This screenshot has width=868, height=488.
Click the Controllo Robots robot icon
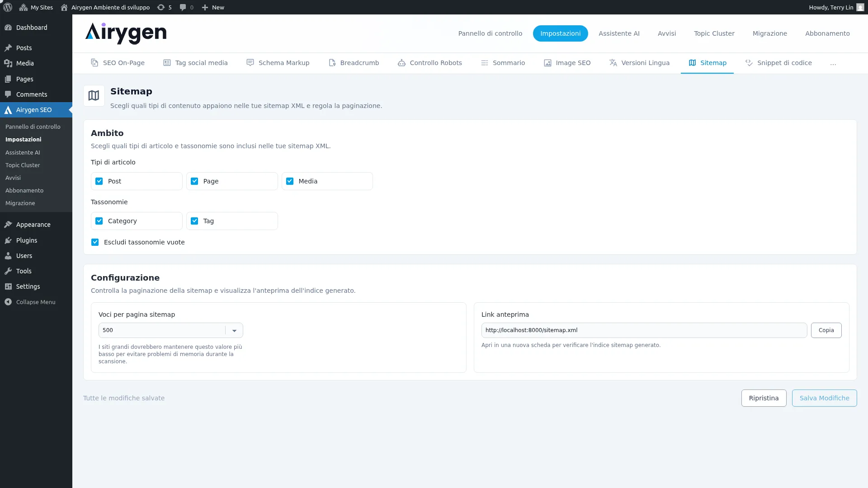(x=401, y=63)
